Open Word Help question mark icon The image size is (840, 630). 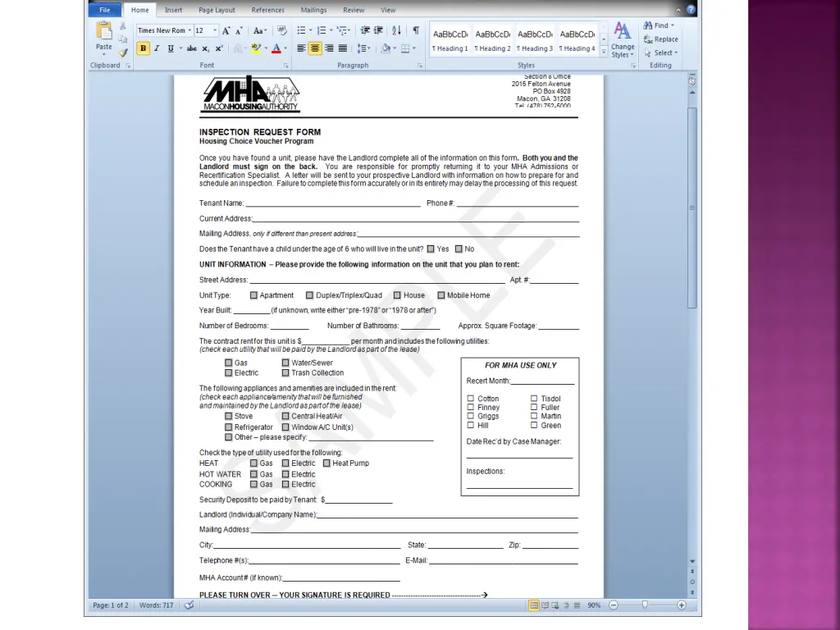click(x=691, y=10)
